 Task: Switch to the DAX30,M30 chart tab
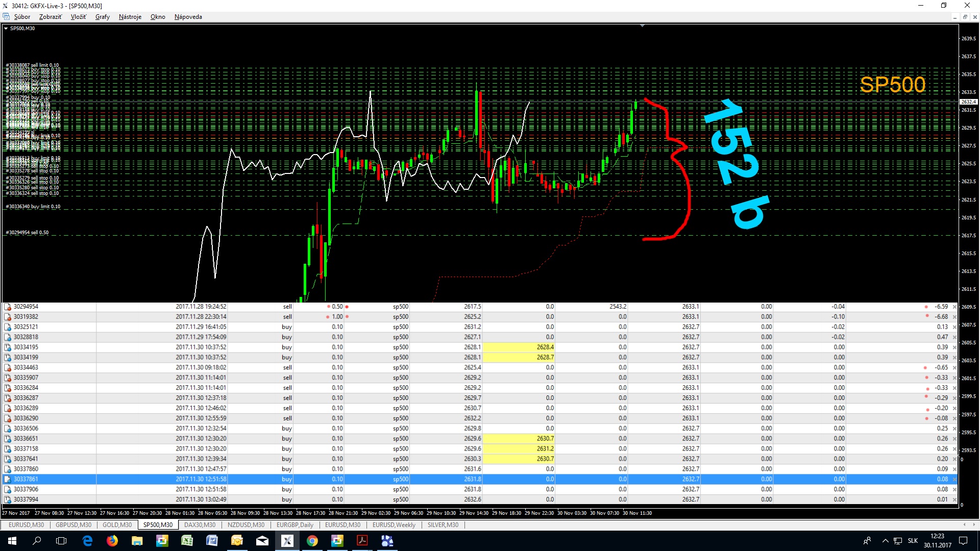pyautogui.click(x=200, y=525)
